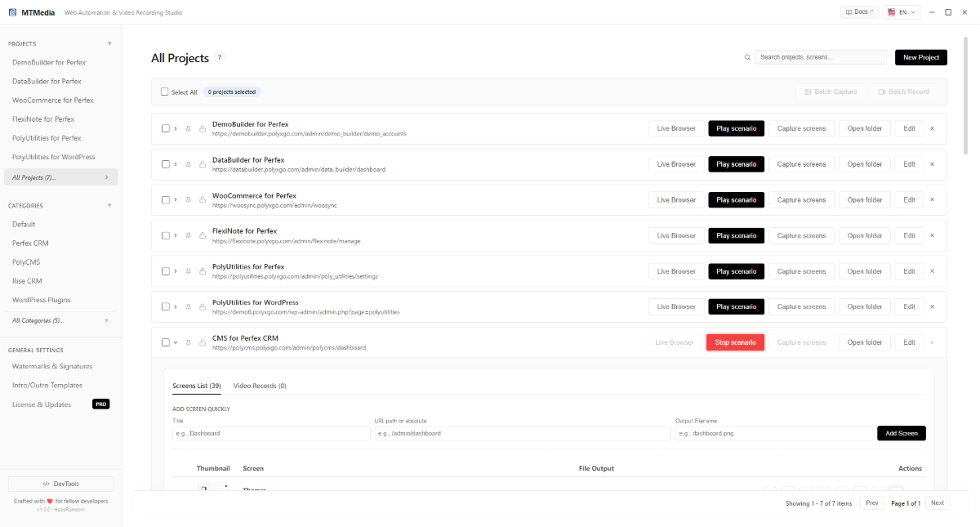Open Watermarks & Signatures settings
This screenshot has height=527, width=980.
tap(52, 366)
